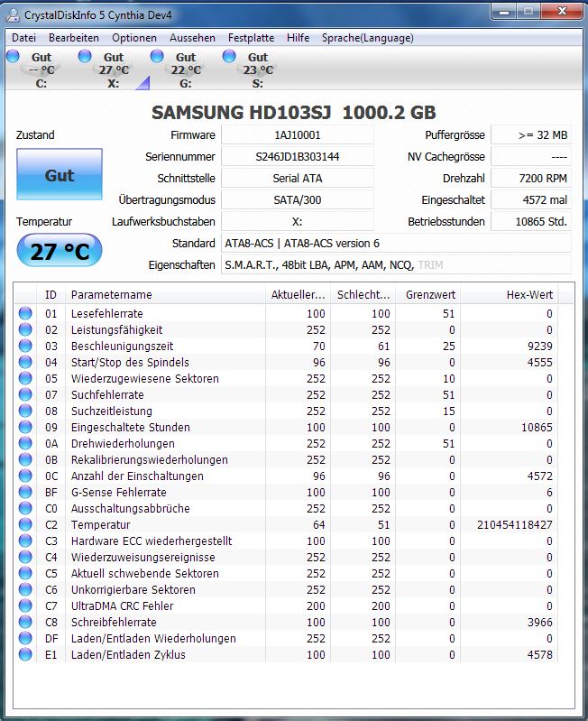Open the Optionen menu
This screenshot has height=721, width=588.
134,38
